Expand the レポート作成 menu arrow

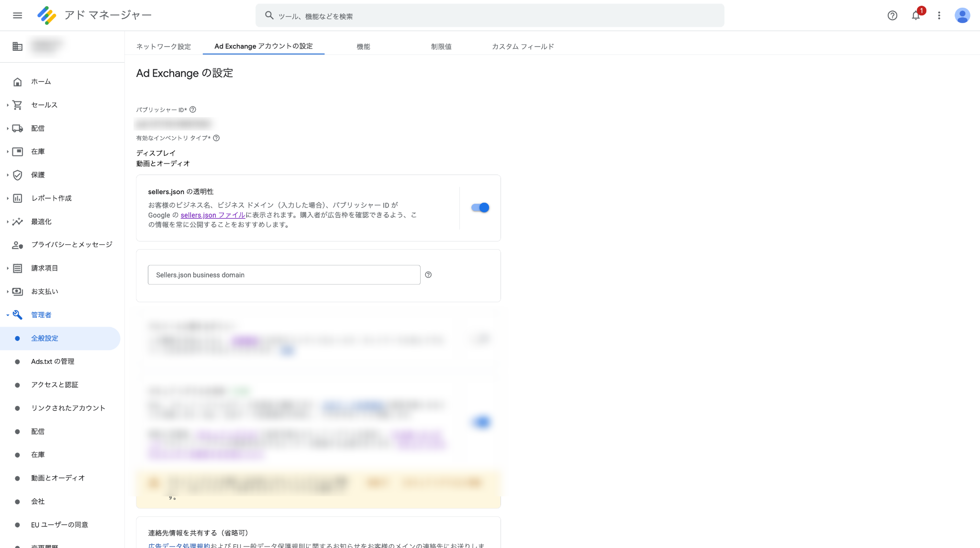8,198
